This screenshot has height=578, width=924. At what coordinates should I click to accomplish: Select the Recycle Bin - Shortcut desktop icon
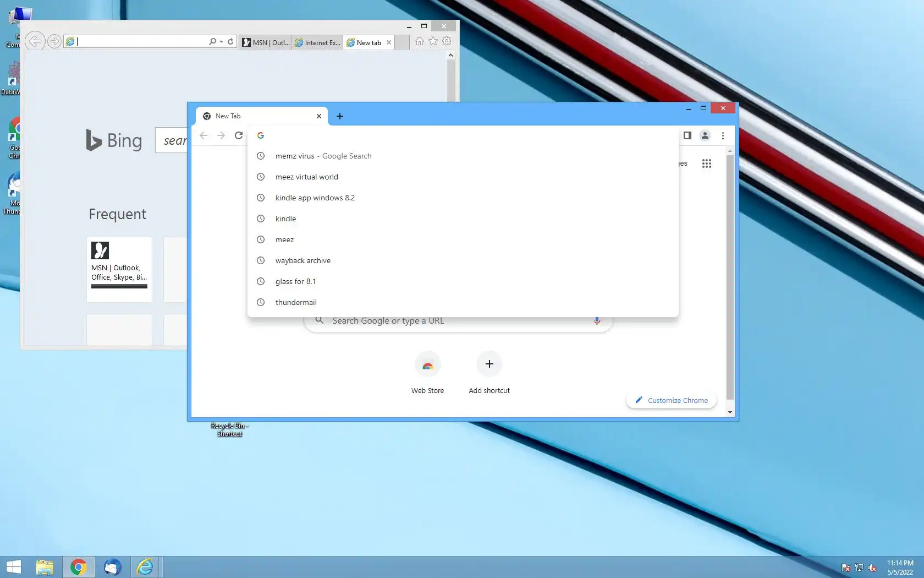click(x=229, y=429)
